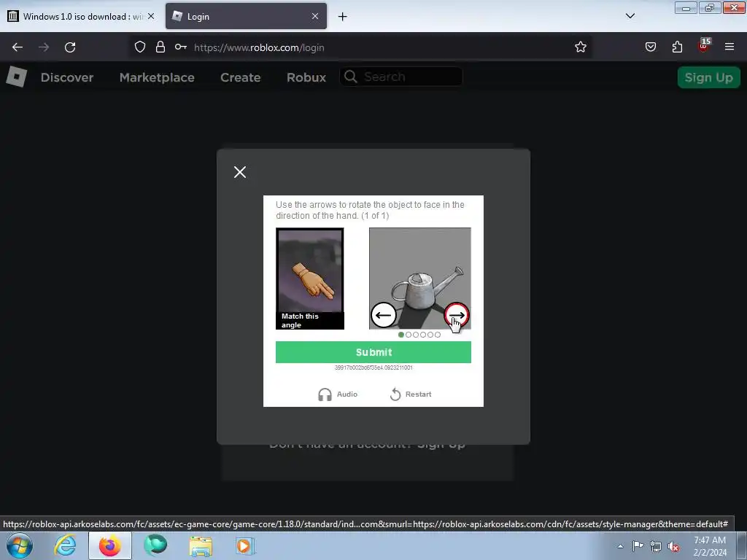
Task: Show hidden system tray icons
Action: 620,546
